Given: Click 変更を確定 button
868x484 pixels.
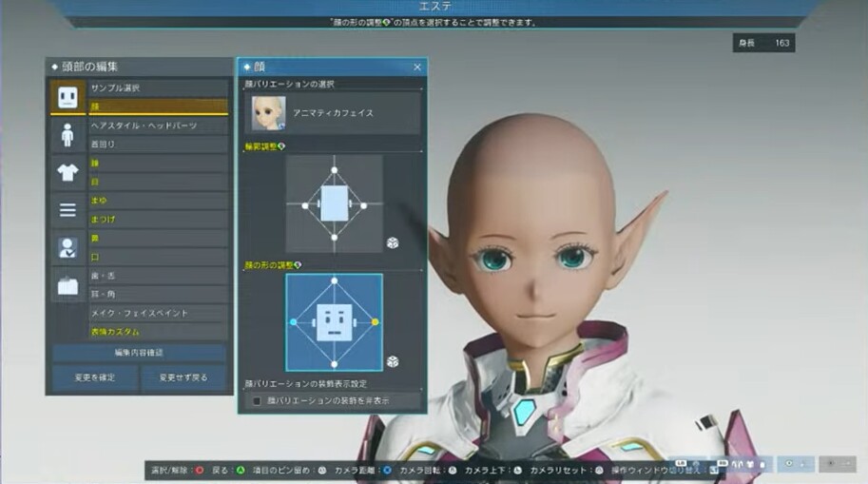Looking at the screenshot, I should click(95, 378).
